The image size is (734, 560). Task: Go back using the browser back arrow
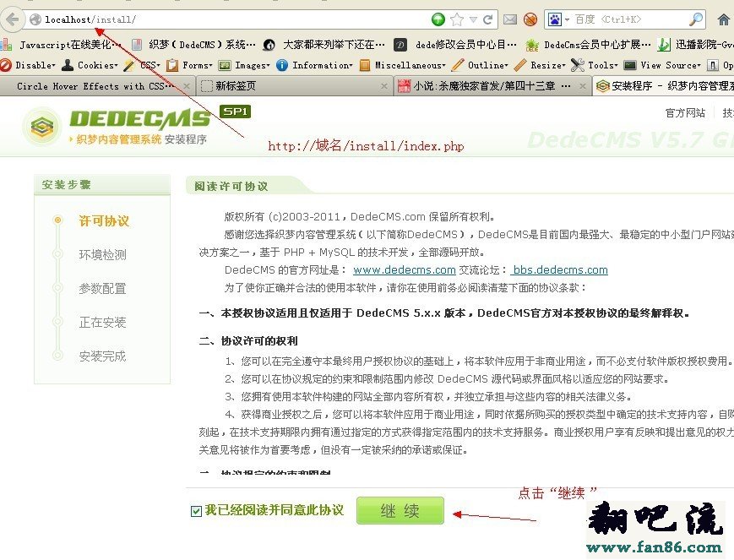tap(12, 19)
